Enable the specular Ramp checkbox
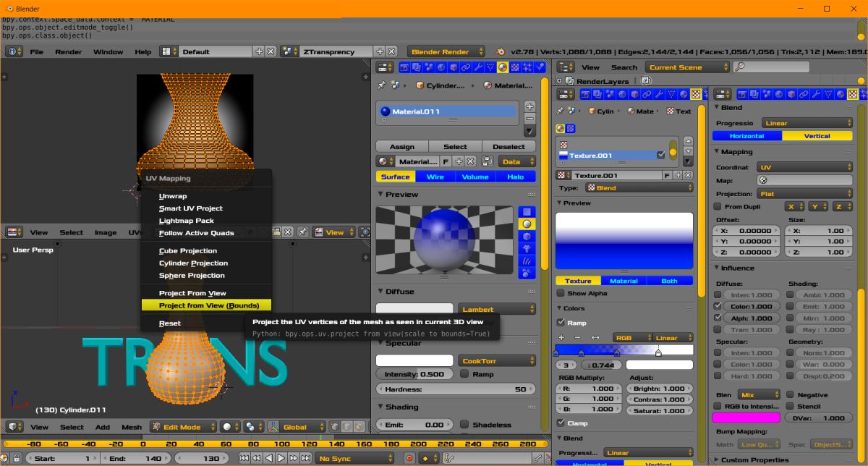 464,374
